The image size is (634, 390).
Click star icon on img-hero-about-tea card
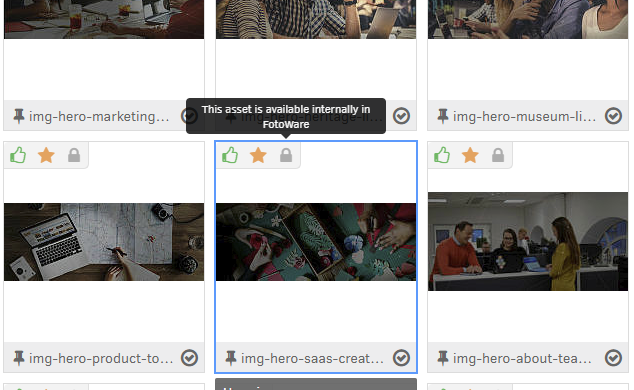point(470,155)
